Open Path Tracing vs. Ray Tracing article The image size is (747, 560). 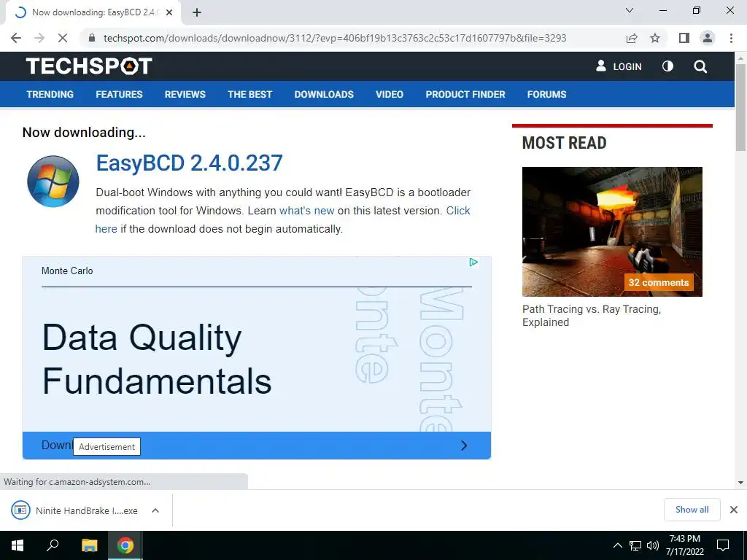(592, 316)
